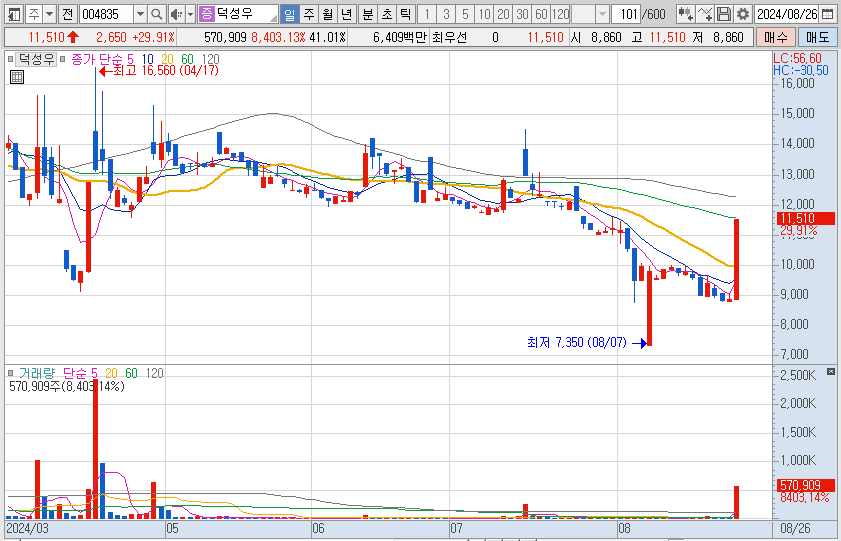This screenshot has width=841, height=541.
Task: Select the 3 interval button
Action: click(x=446, y=14)
